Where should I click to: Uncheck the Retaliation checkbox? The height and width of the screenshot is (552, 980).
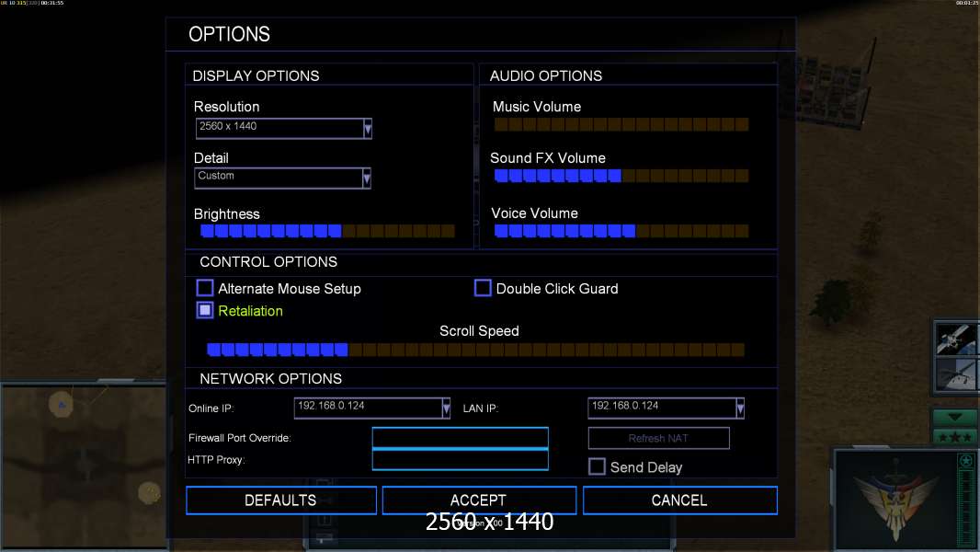pos(205,311)
